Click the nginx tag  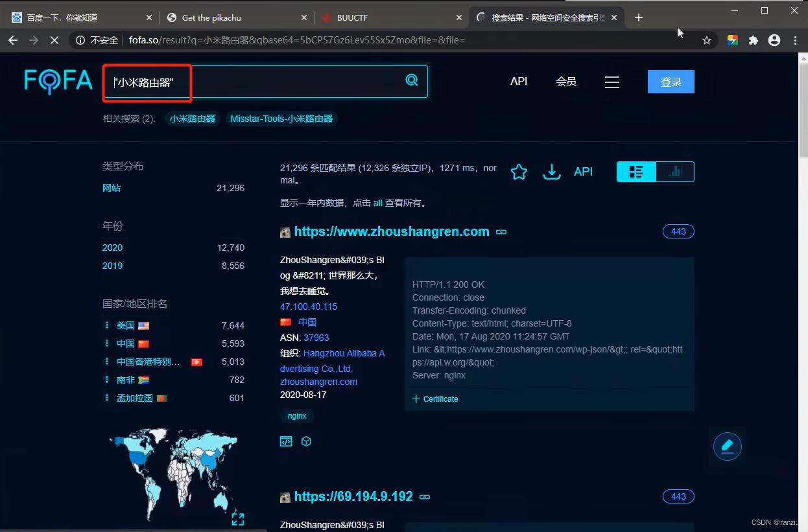click(297, 416)
